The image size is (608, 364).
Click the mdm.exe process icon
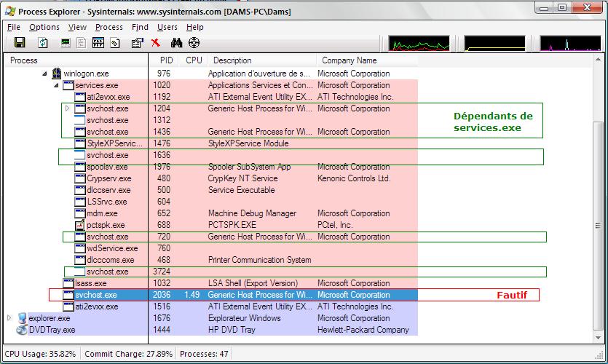[x=80, y=213]
